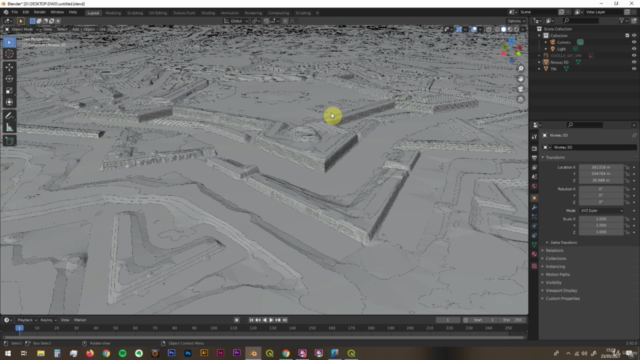Switch to solid viewport shading
The image size is (640, 360).
503,29
